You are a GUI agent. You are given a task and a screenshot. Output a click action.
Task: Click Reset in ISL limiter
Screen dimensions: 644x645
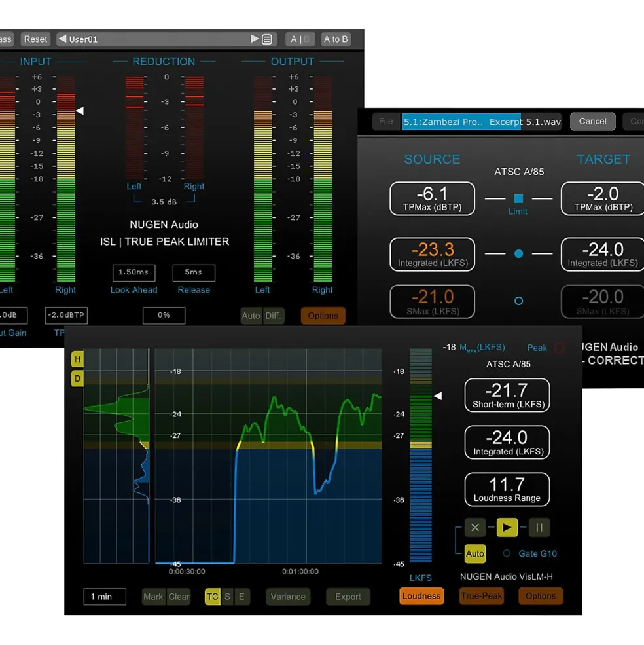[35, 39]
